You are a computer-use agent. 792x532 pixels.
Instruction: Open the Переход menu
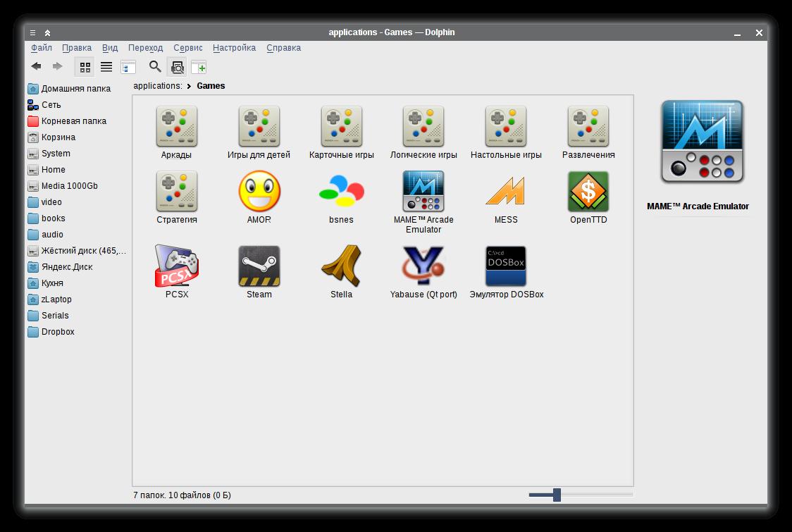145,47
